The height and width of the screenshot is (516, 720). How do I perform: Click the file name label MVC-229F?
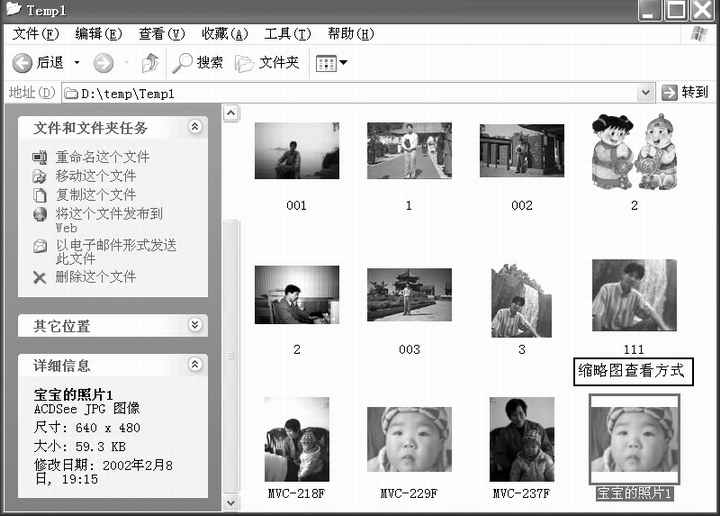(x=409, y=494)
